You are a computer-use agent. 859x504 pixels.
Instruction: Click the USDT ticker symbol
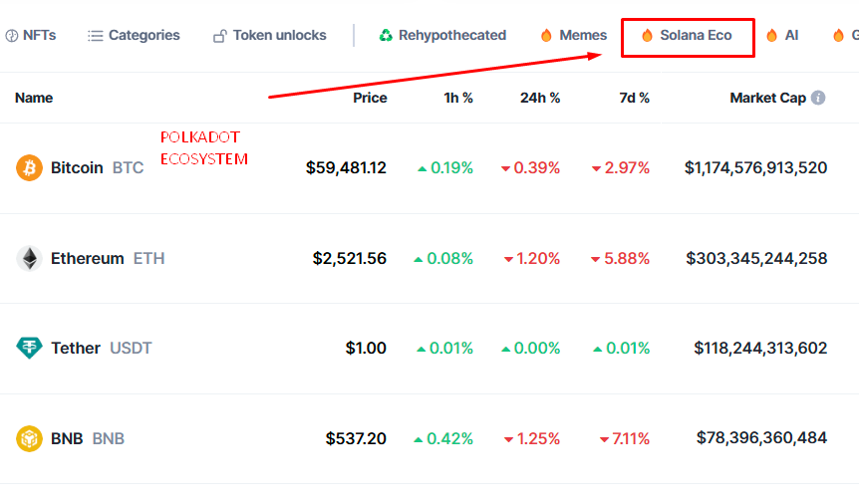[x=131, y=348]
